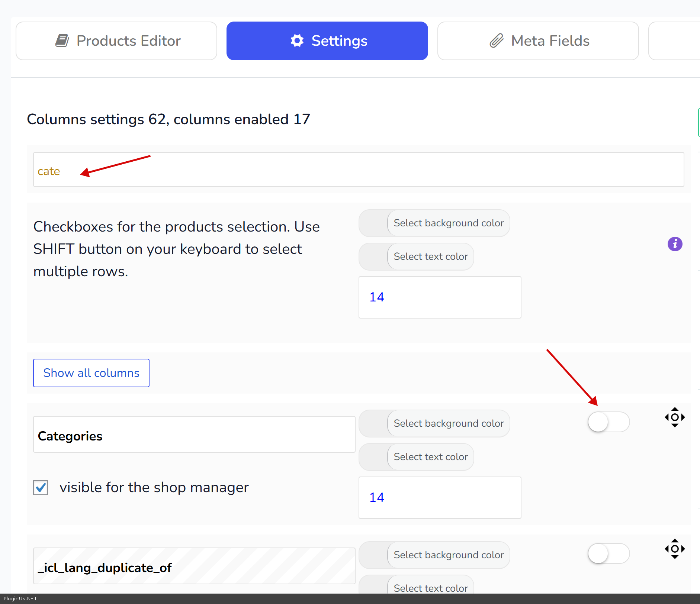Click the paperclip icon in Meta Fields tab
The image size is (700, 604).
496,41
